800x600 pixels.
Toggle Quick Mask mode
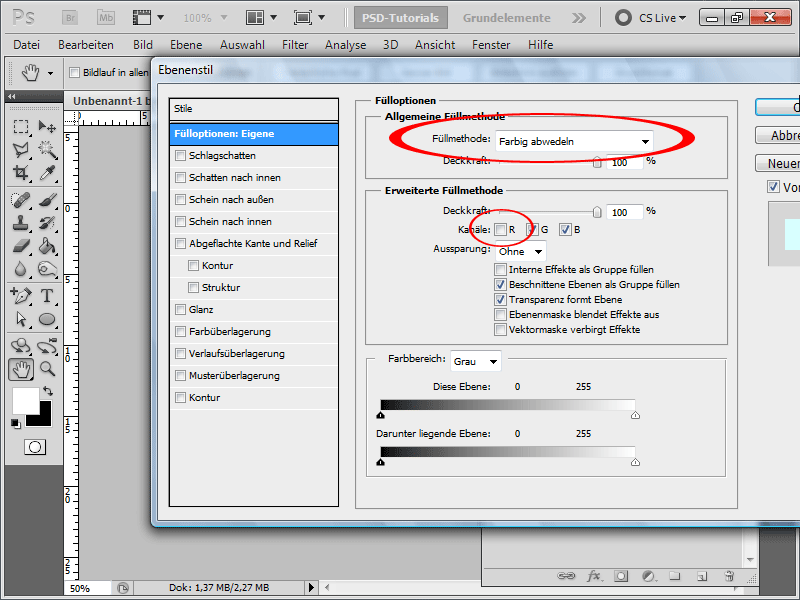pos(35,447)
